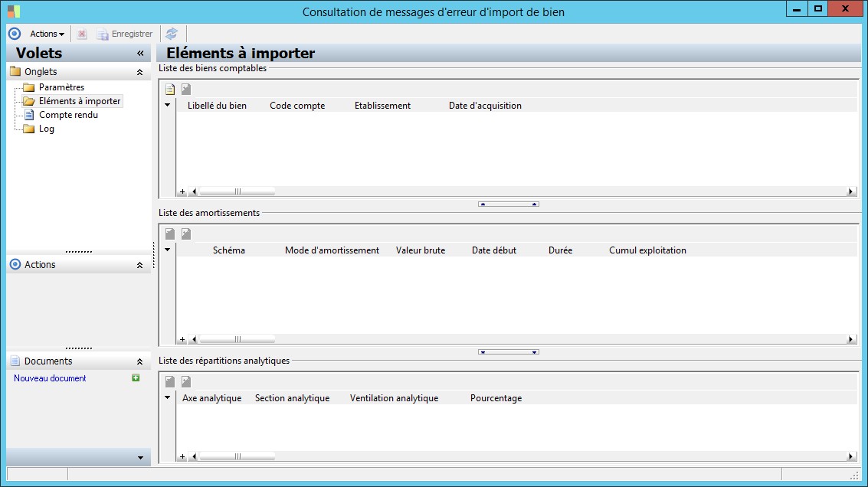Select Eléments à importer tree item
Image resolution: width=868 pixels, height=487 pixels.
tap(80, 101)
